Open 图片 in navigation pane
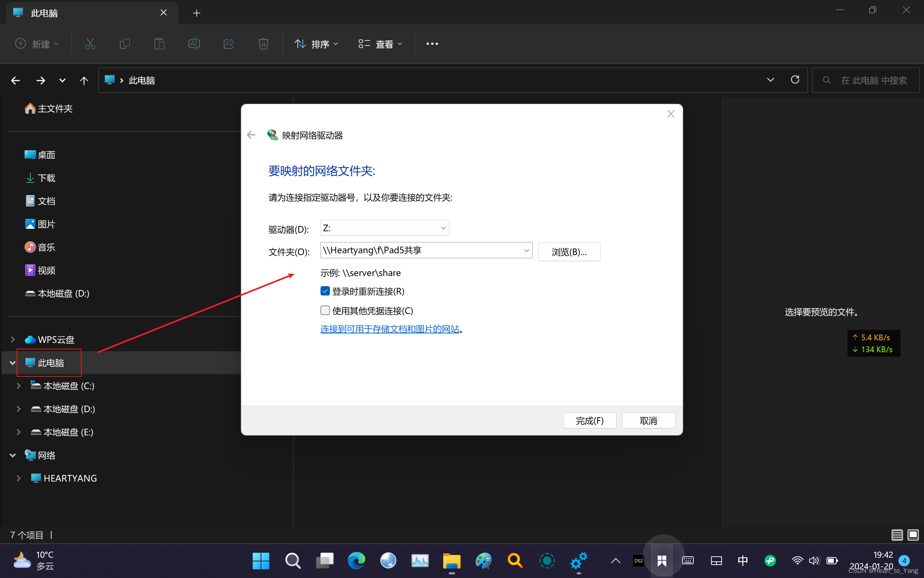This screenshot has height=578, width=924. [x=40, y=224]
